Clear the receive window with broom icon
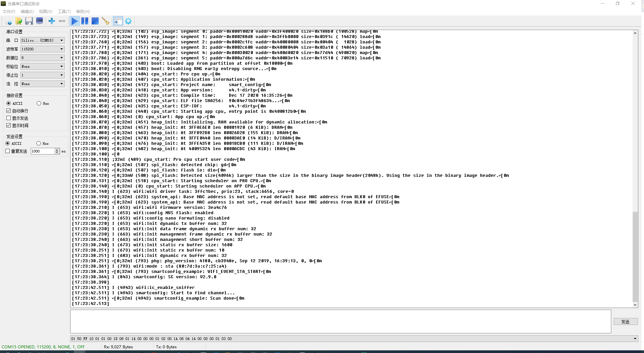 pos(106,21)
